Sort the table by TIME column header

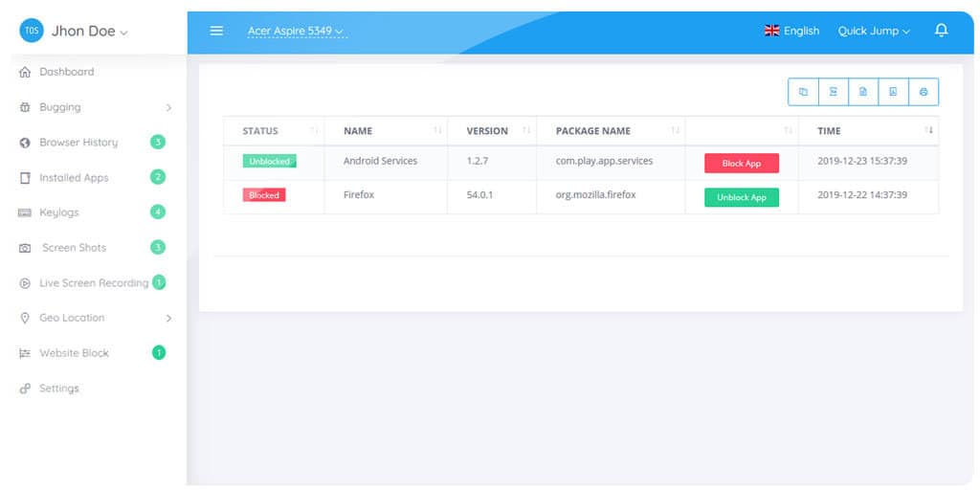(x=829, y=131)
